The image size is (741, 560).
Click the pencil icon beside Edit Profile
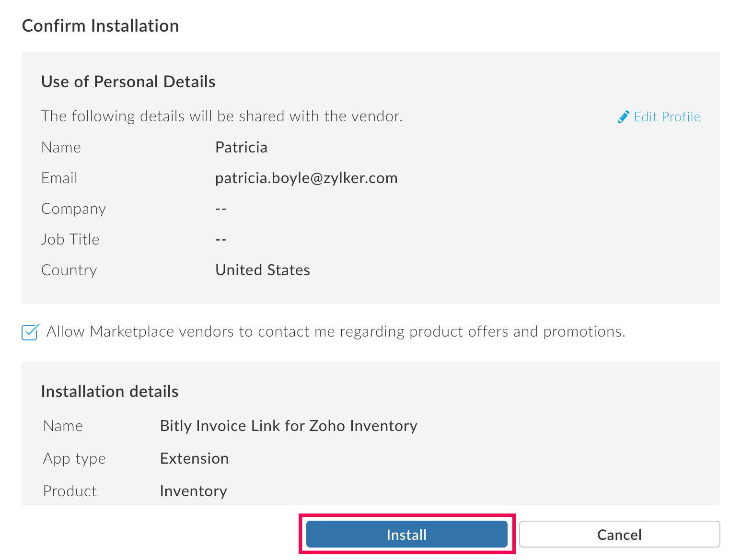click(623, 117)
